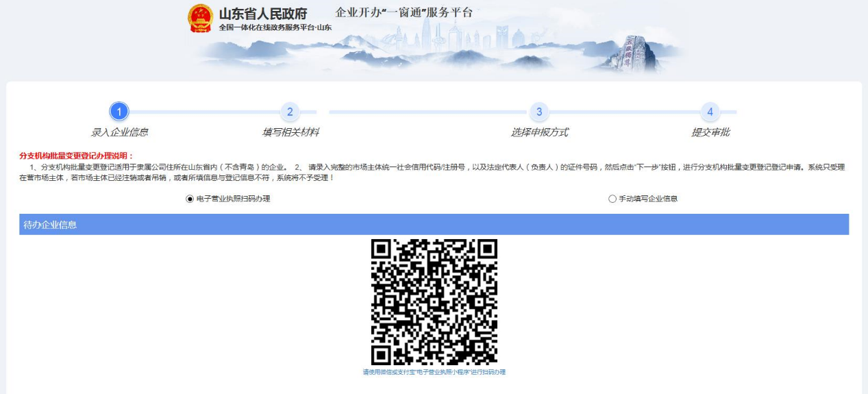Jump to the 提交审批 step label
Screen dimensions: 868x394
tap(710, 132)
